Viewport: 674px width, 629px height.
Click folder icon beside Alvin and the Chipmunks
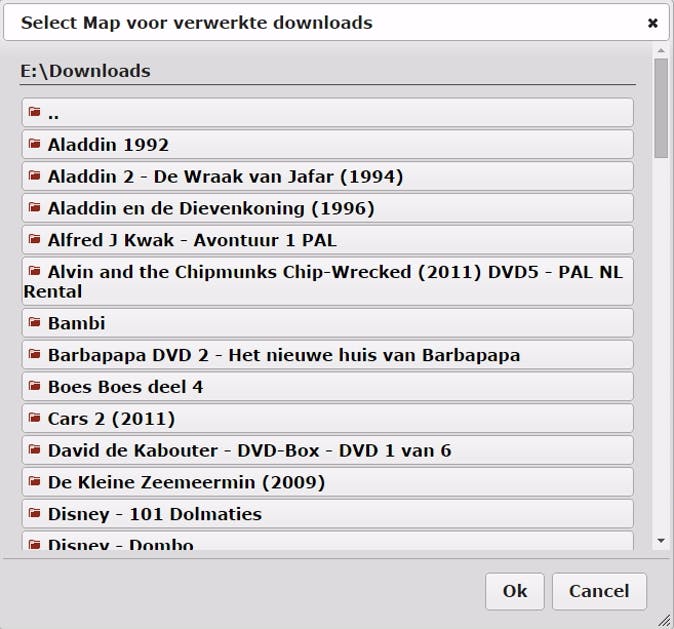[x=34, y=271]
